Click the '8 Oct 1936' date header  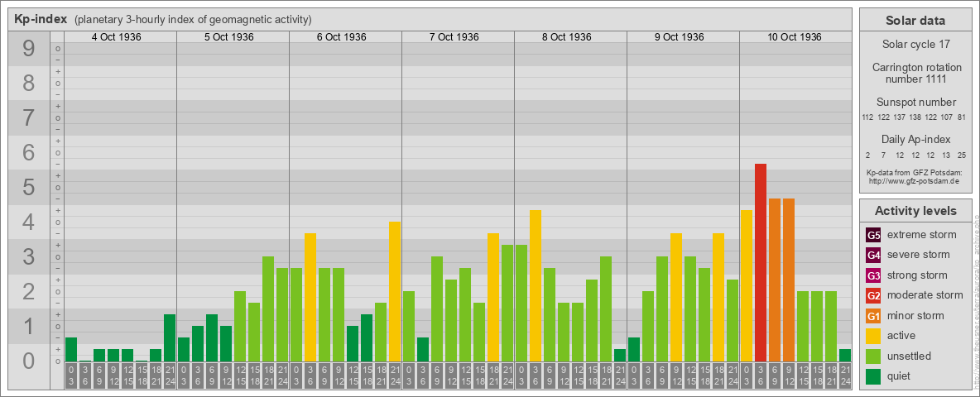click(566, 37)
